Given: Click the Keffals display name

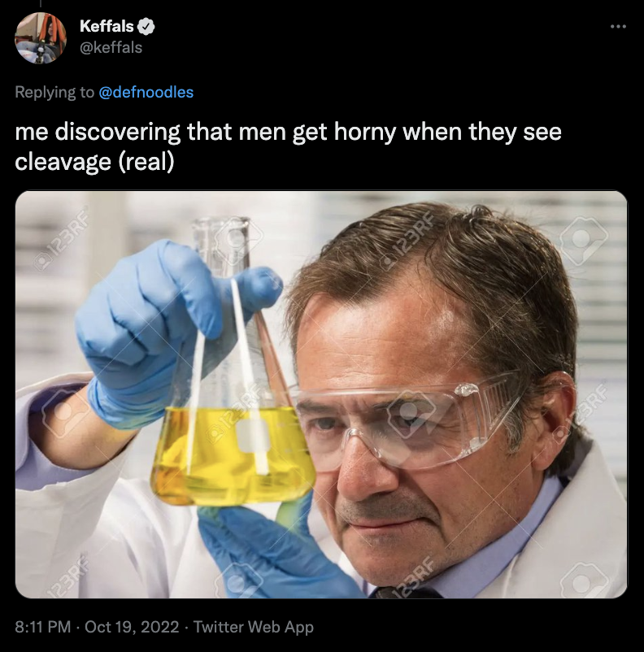Looking at the screenshot, I should pyautogui.click(x=107, y=26).
